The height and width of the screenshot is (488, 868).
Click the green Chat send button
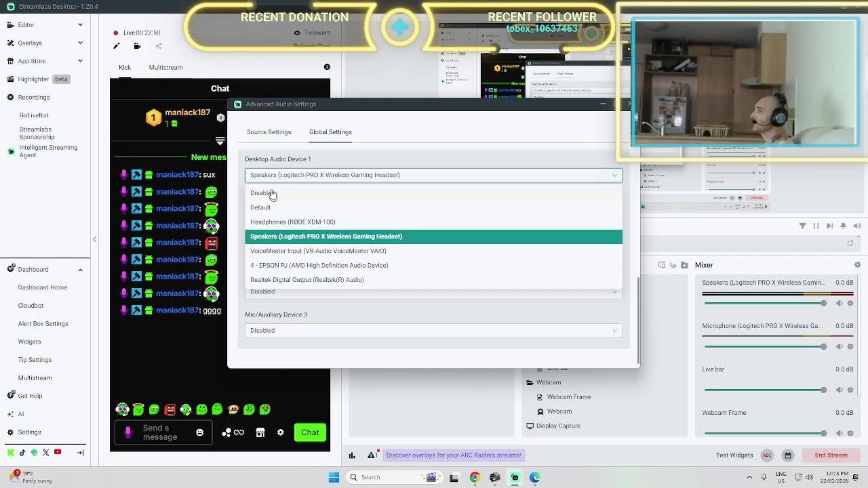310,432
